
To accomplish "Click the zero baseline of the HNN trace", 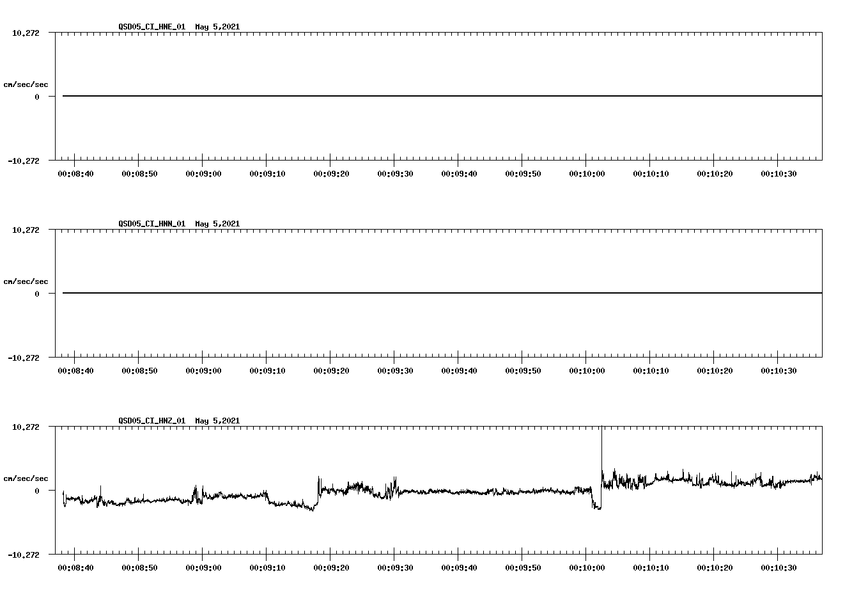I will pyautogui.click(x=384, y=293).
